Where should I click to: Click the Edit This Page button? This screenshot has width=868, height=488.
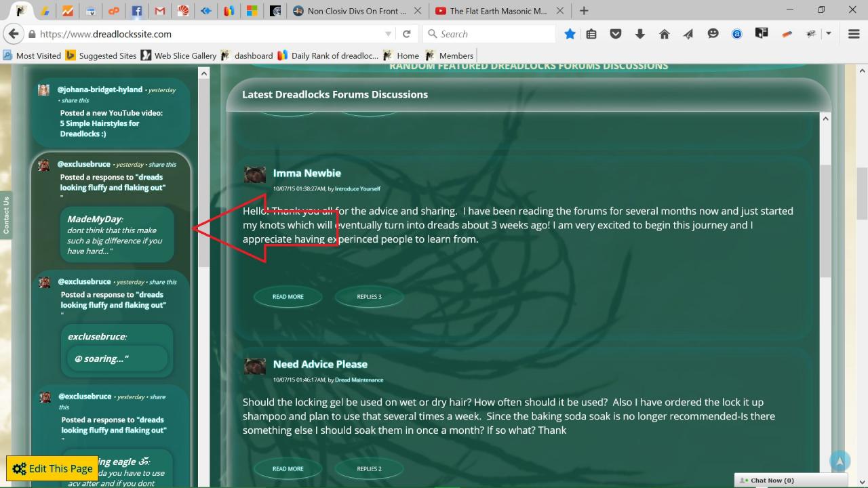[x=52, y=468]
